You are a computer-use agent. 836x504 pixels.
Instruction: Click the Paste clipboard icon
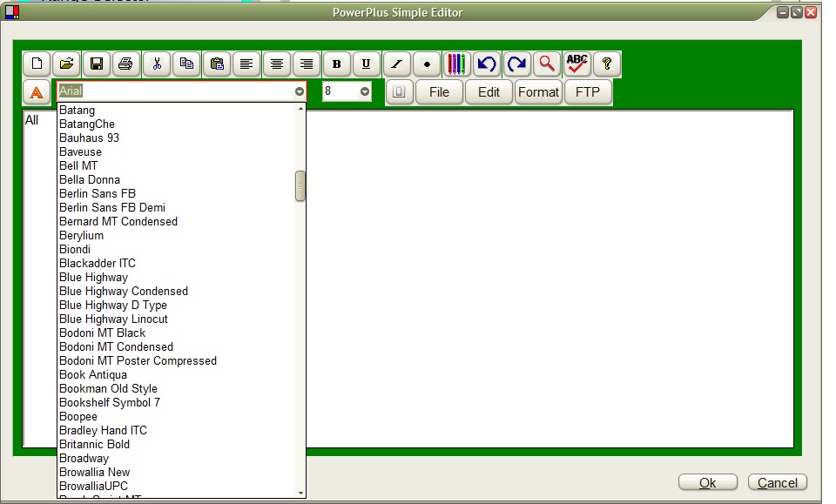click(x=217, y=64)
